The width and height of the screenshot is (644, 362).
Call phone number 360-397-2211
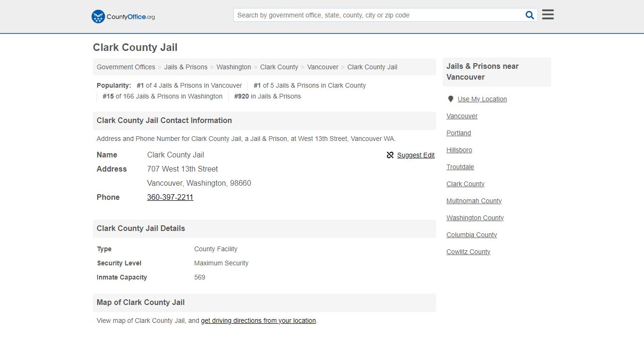[x=170, y=197]
